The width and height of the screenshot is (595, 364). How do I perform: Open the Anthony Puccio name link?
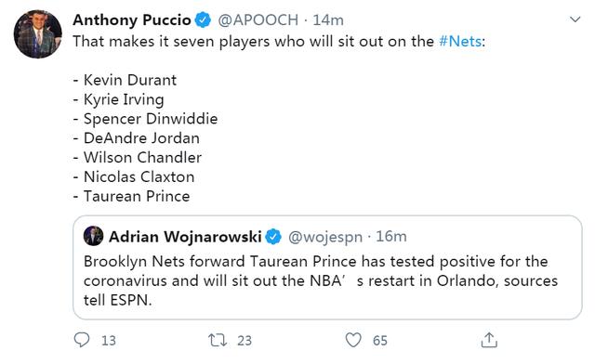(132, 19)
